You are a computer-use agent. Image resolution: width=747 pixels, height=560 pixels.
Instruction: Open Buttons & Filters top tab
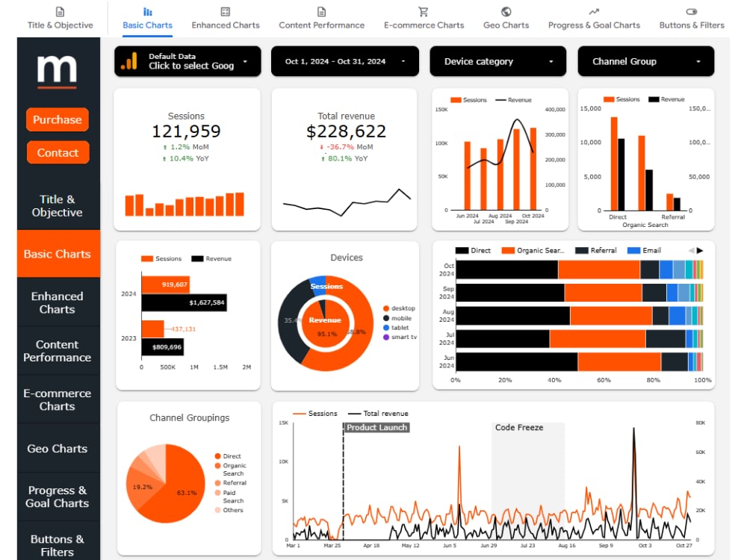click(692, 19)
